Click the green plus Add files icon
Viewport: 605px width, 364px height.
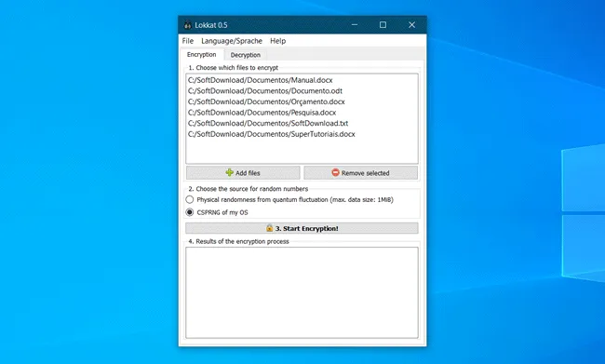pyautogui.click(x=230, y=172)
